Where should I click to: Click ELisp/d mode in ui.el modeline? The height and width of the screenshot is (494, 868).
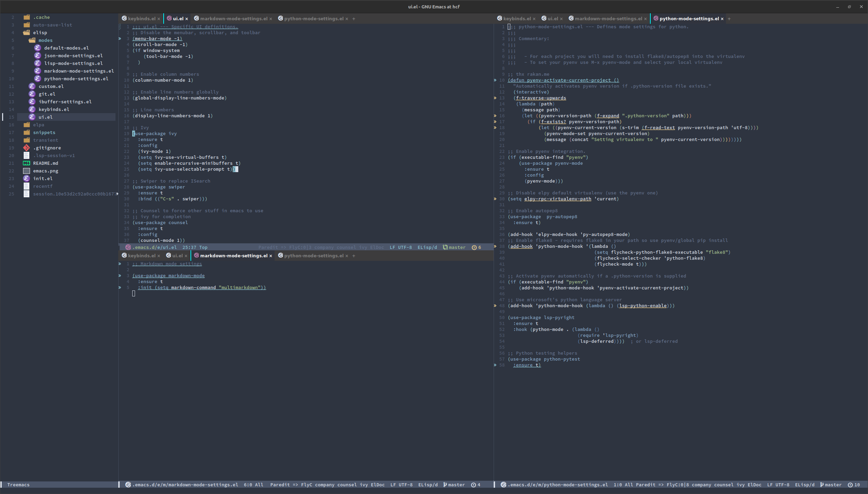click(427, 247)
